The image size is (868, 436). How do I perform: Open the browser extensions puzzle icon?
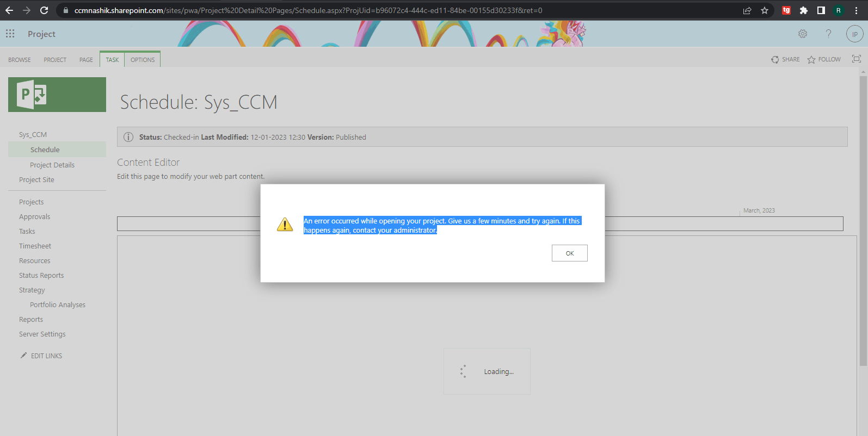803,10
